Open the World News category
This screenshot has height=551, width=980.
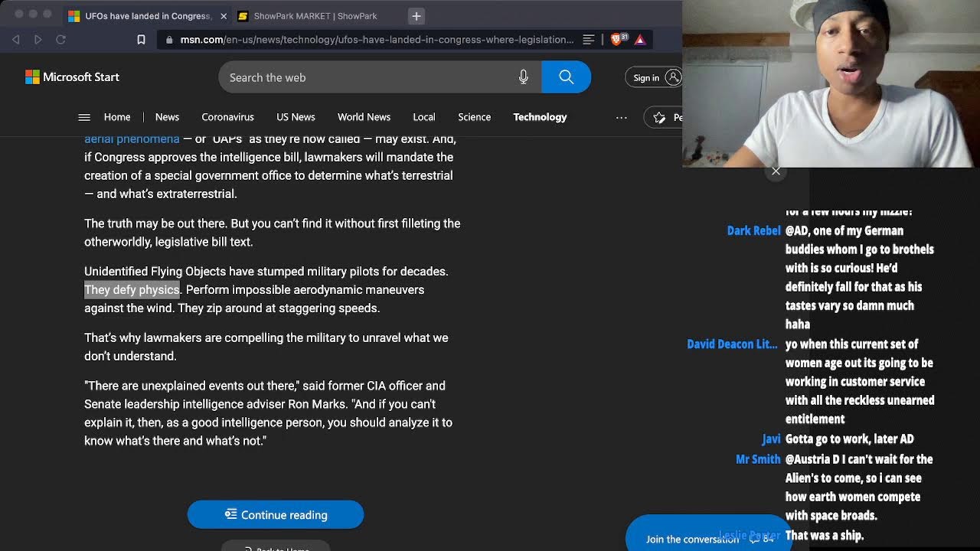(x=364, y=117)
